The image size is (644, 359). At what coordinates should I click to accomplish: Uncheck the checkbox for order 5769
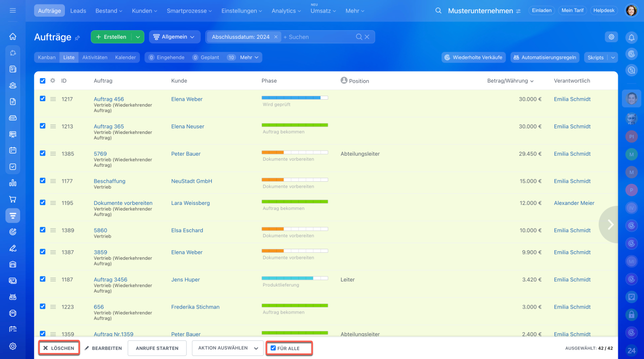(x=42, y=153)
